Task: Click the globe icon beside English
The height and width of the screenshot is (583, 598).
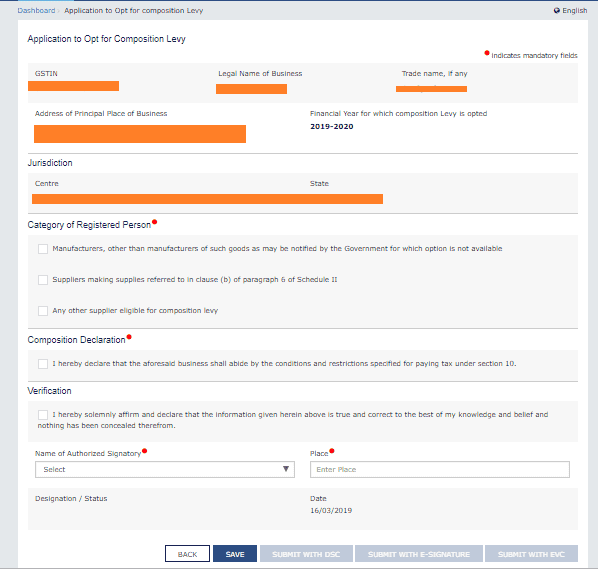Action: click(556, 11)
